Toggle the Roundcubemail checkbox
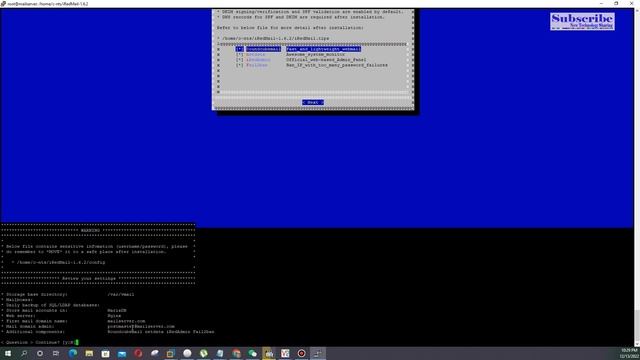Image resolution: width=640 pixels, height=360 pixels. [x=240, y=49]
